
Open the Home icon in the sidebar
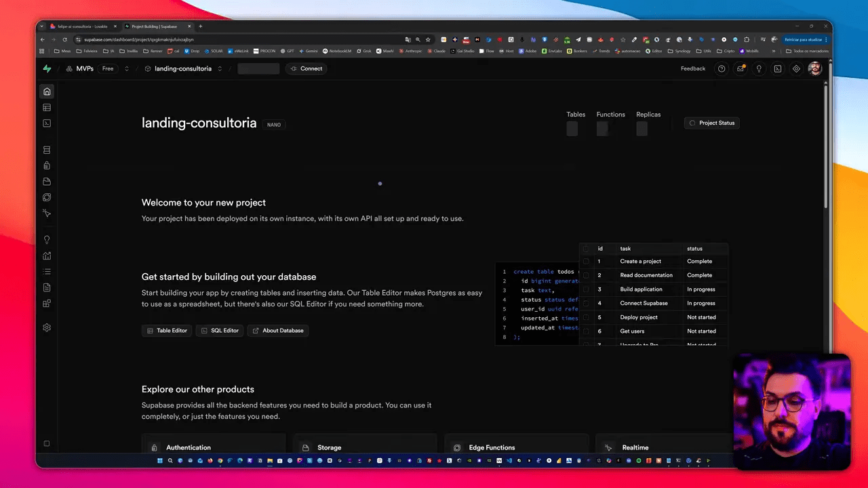46,91
